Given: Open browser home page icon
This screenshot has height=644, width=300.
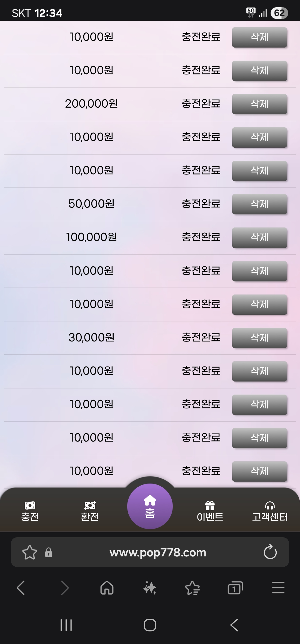Looking at the screenshot, I should [107, 588].
